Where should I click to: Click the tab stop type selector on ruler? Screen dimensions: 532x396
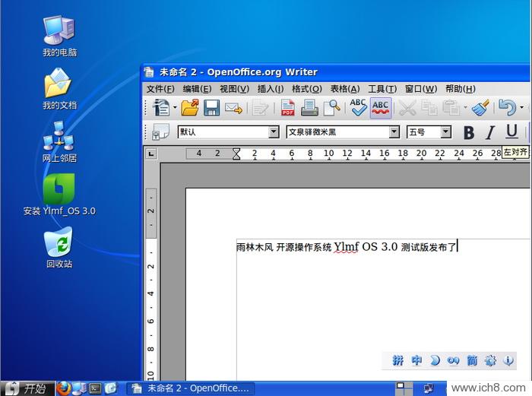[151, 154]
